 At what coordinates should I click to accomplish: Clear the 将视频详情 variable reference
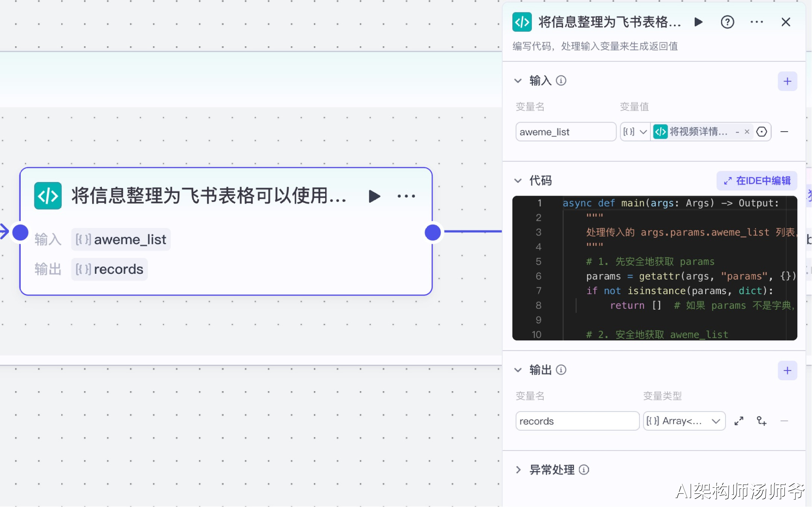747,132
